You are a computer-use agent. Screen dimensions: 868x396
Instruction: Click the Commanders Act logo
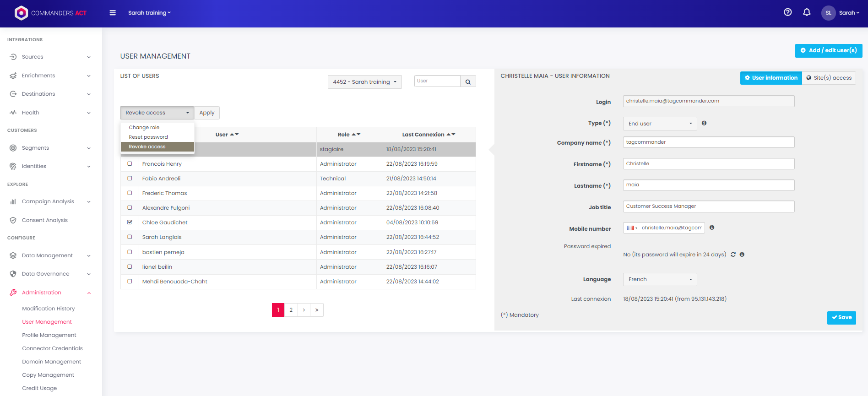coord(50,13)
